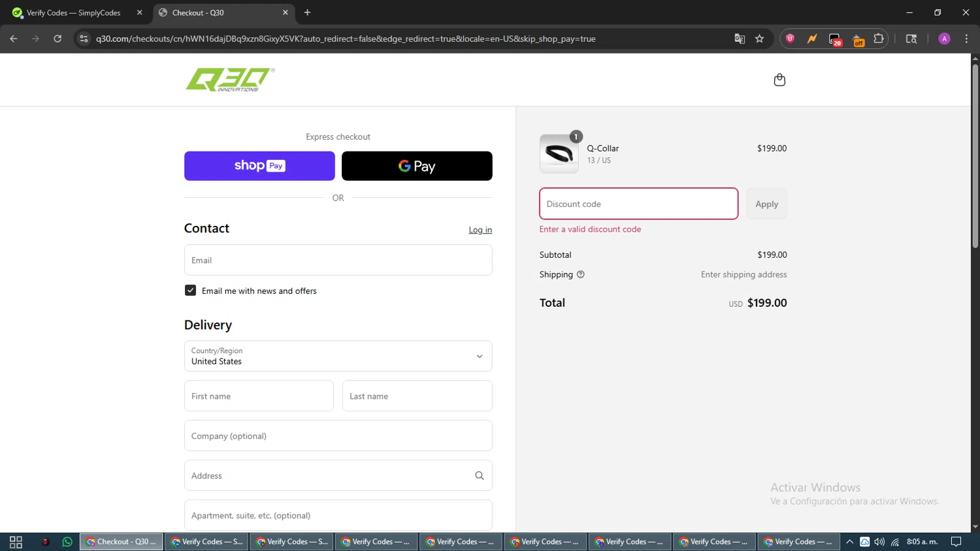Image resolution: width=980 pixels, height=551 pixels.
Task: Click the red app icon in taskbar
Action: pyautogui.click(x=45, y=542)
